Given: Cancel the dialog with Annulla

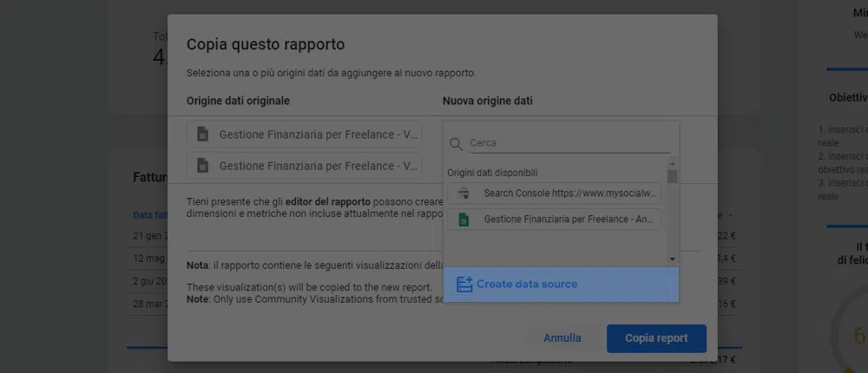Looking at the screenshot, I should tap(562, 338).
